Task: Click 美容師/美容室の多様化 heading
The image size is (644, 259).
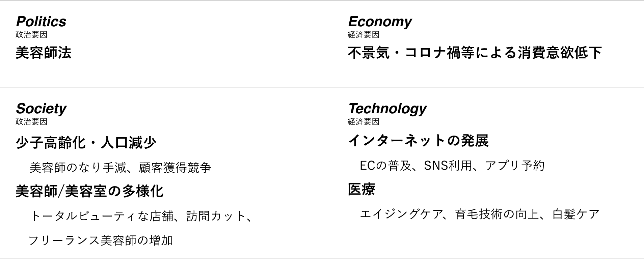Action: point(89,191)
